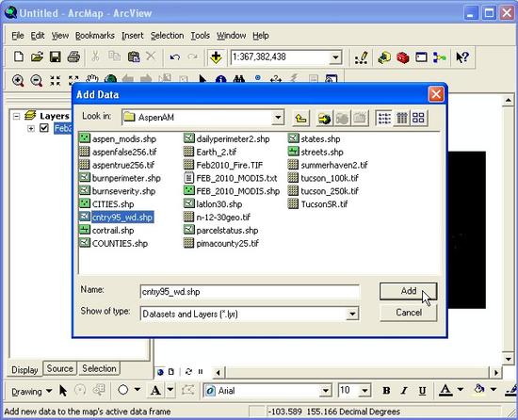Select states.shp in the file list
The width and height of the screenshot is (518, 420).
coord(315,138)
